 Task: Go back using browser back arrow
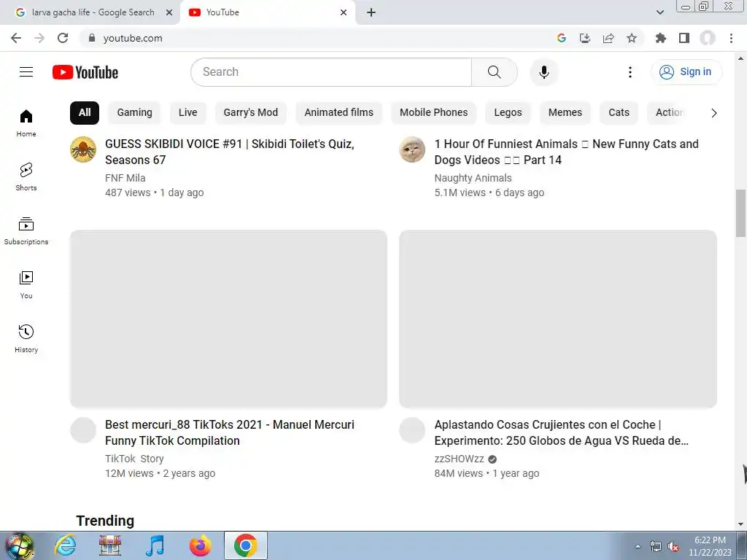[x=16, y=38]
